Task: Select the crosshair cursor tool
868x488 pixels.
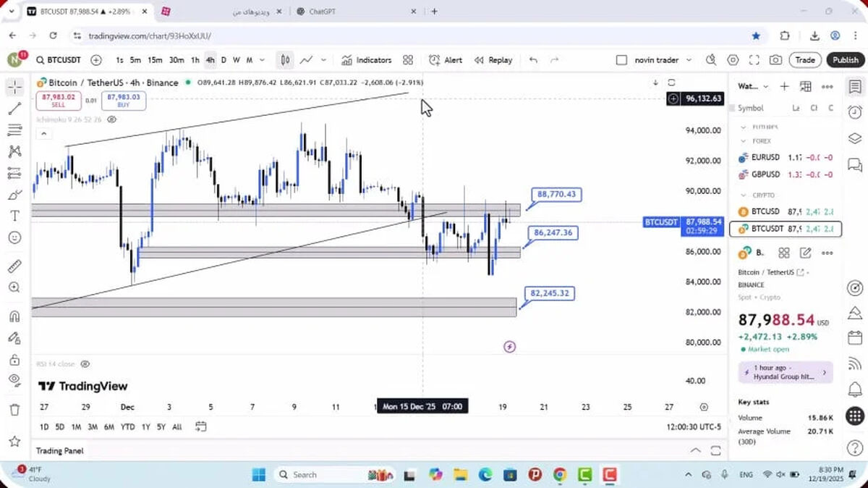Action: [14, 87]
